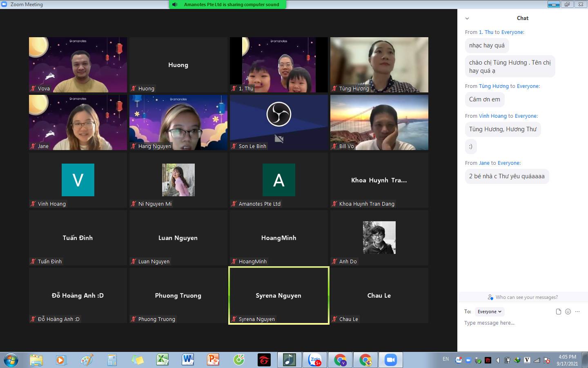Open the Cốc Cốc browser taskbar icon
The width and height of the screenshot is (588, 368).
[x=238, y=360]
